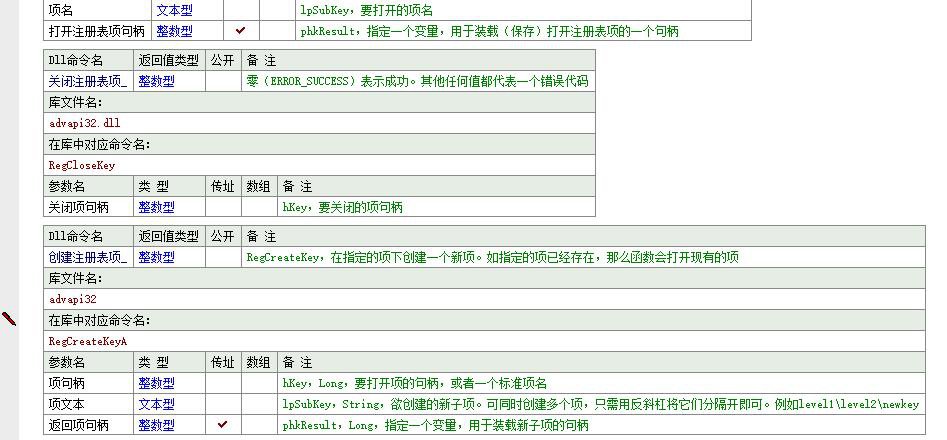
Task: Uncheck pass-by-address for 打开注册表项句柄 parameter
Action: [x=240, y=31]
